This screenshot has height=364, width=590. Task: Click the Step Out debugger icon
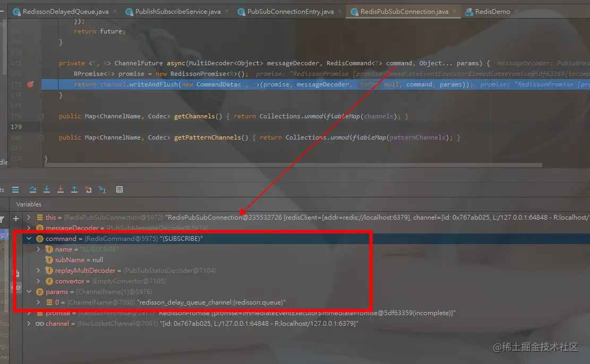coord(74,189)
